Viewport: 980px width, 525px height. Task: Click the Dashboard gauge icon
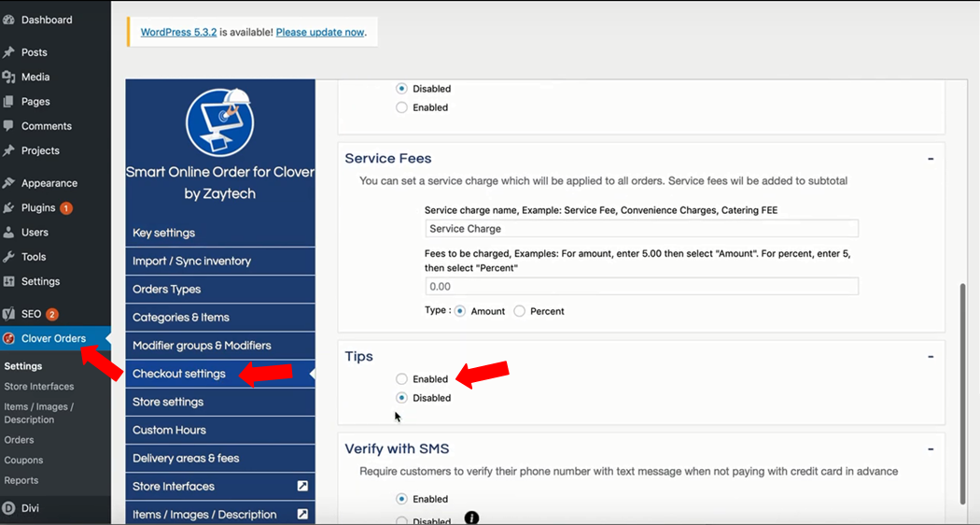coord(8,20)
